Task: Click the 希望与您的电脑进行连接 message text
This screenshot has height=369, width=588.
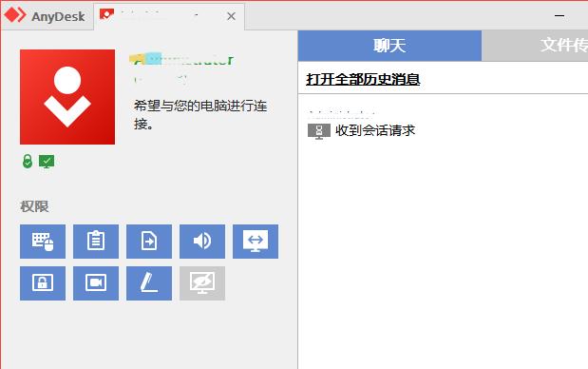Action: point(200,115)
